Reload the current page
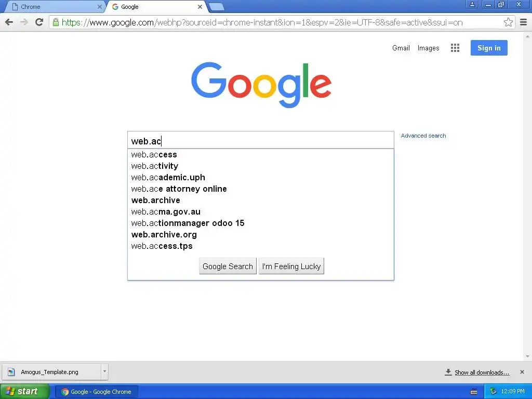 39,22
